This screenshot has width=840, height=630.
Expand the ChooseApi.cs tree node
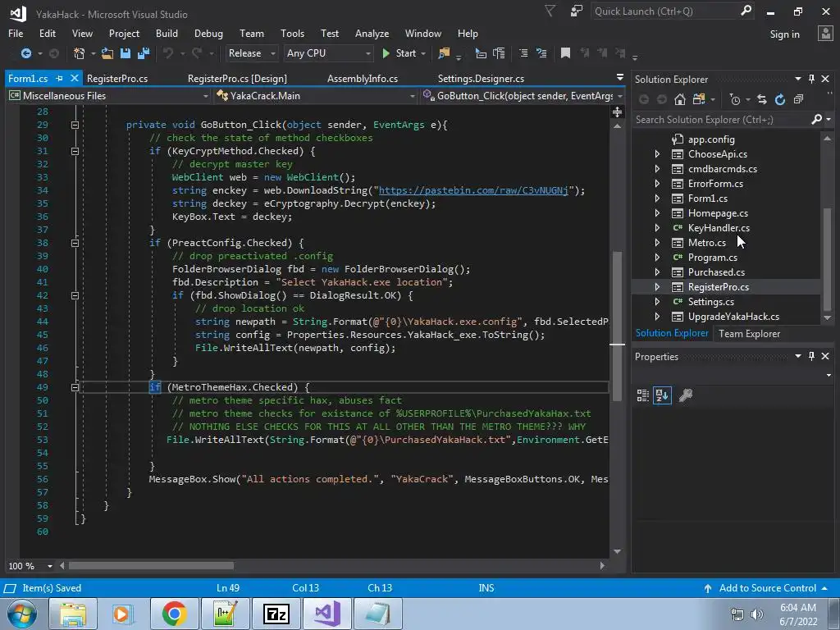tap(657, 153)
